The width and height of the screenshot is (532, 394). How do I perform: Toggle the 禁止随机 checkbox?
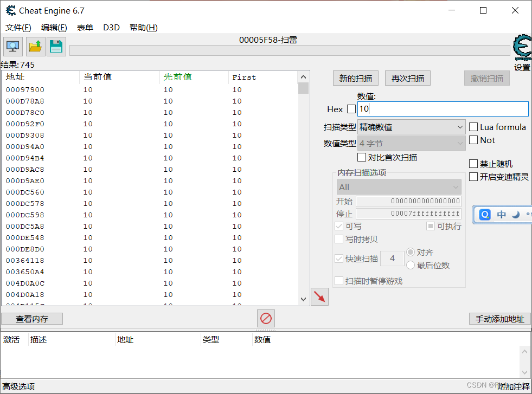click(472, 164)
